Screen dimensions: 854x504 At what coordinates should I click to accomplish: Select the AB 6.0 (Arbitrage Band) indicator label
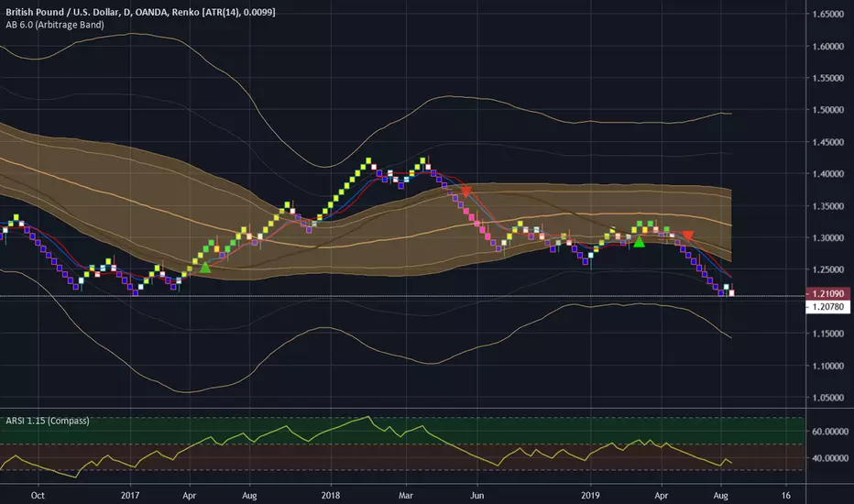[x=55, y=25]
